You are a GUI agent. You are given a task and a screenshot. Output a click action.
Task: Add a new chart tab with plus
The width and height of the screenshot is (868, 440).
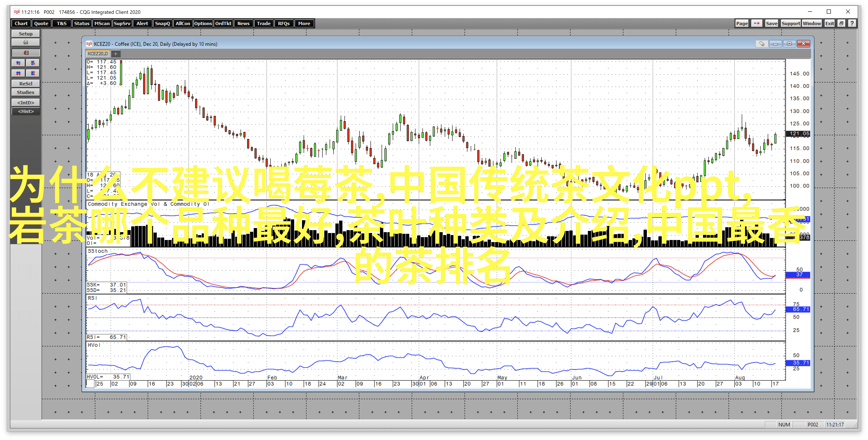pos(116,54)
